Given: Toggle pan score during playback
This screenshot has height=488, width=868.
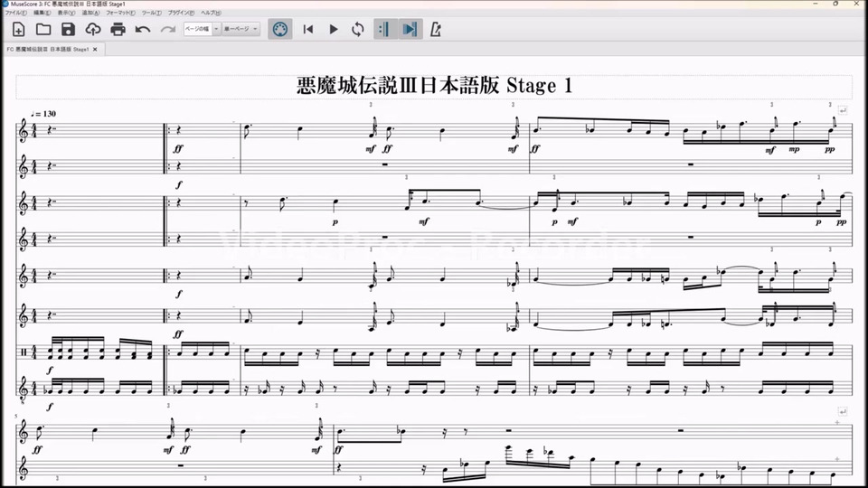Looking at the screenshot, I should (x=410, y=29).
